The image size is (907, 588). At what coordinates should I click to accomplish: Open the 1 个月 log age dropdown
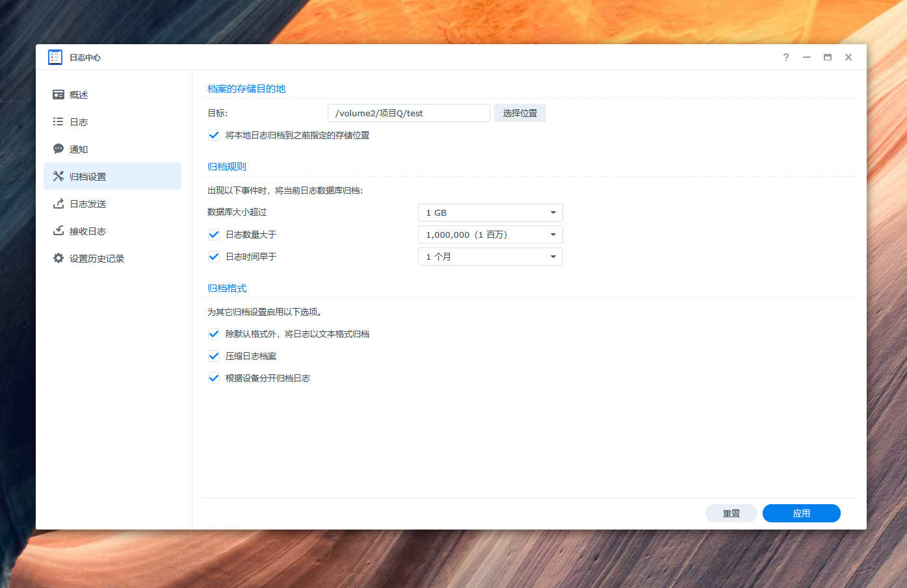[490, 257]
